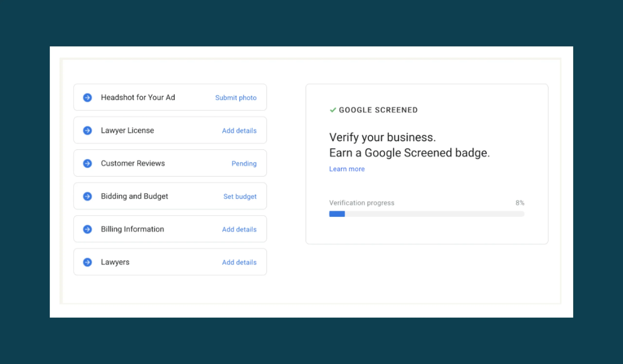Add details for Billing Information
Image resolution: width=623 pixels, height=364 pixels.
(x=239, y=229)
